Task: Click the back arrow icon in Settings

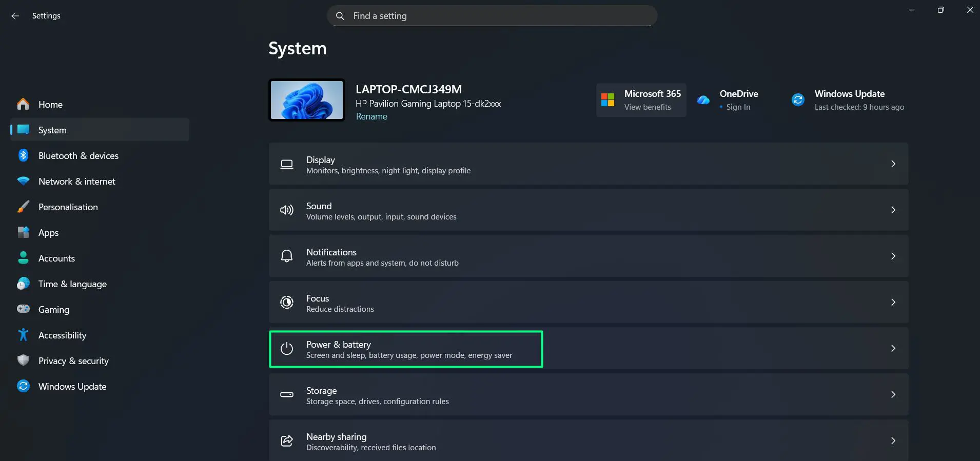Action: pos(15,16)
